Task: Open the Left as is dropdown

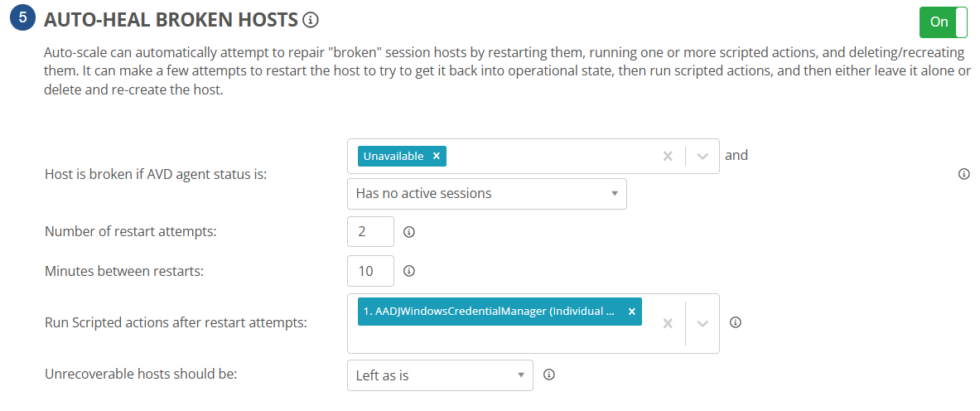Action: pos(439,375)
